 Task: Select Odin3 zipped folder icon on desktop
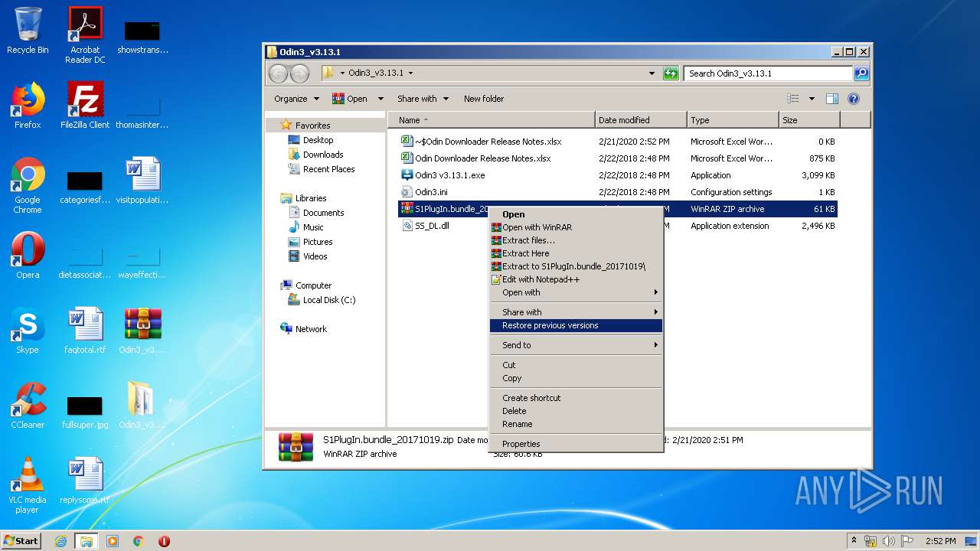(142, 406)
